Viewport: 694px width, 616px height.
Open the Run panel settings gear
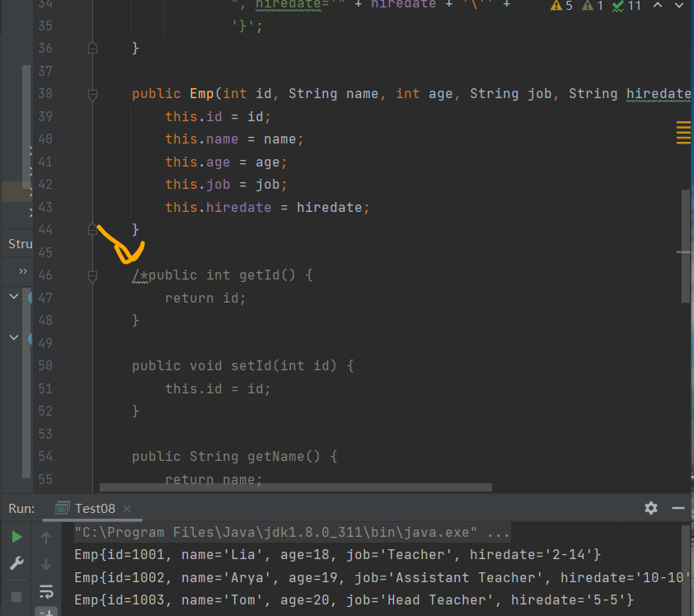pos(650,508)
